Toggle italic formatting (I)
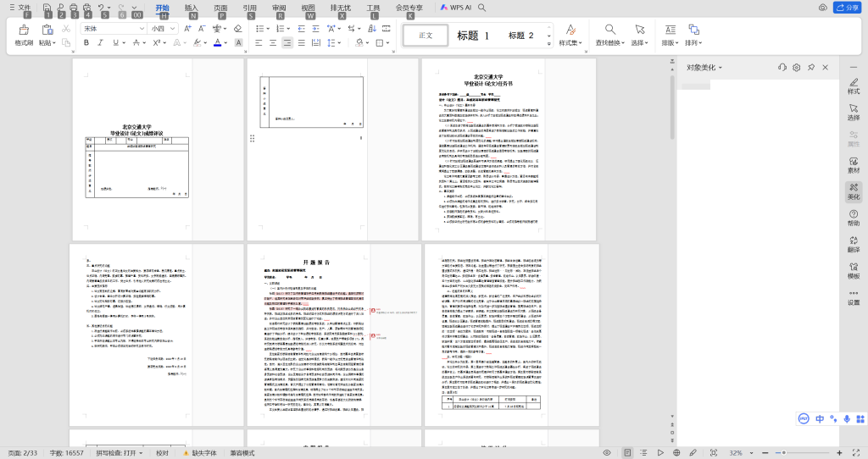 point(101,42)
